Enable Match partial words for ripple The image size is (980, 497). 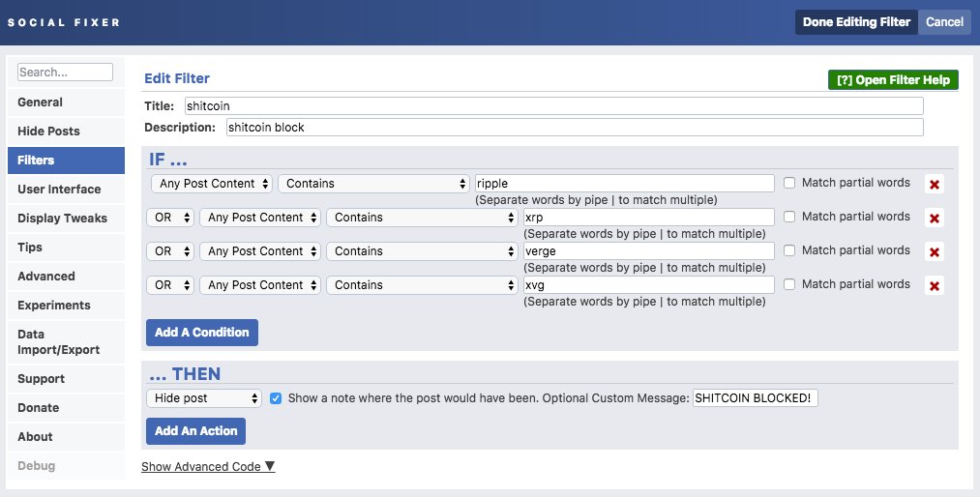tap(789, 183)
